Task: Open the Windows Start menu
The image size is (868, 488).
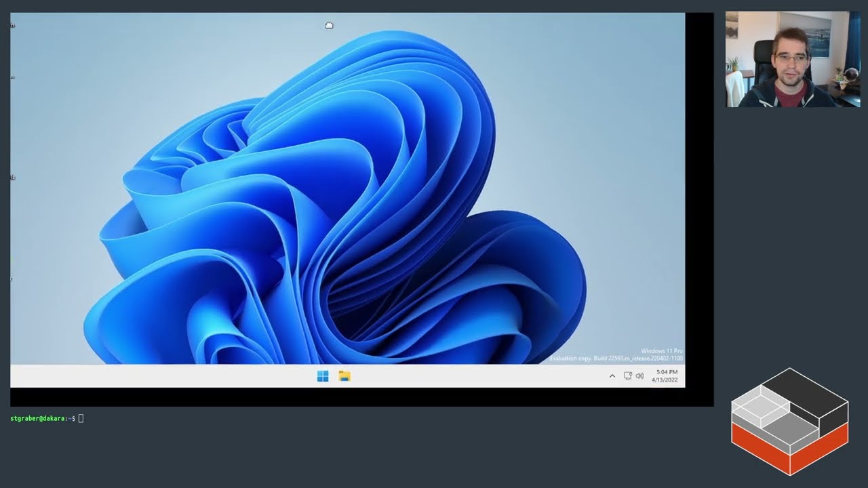Action: pyautogui.click(x=323, y=376)
